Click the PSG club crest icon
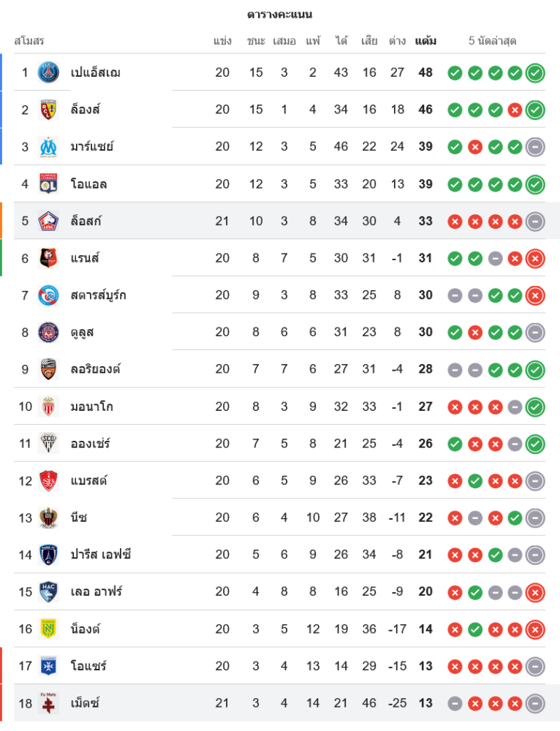The height and width of the screenshot is (731, 560). pos(48,72)
